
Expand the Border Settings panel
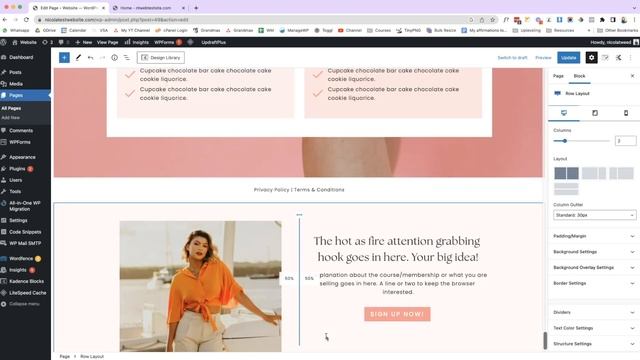click(x=594, y=283)
